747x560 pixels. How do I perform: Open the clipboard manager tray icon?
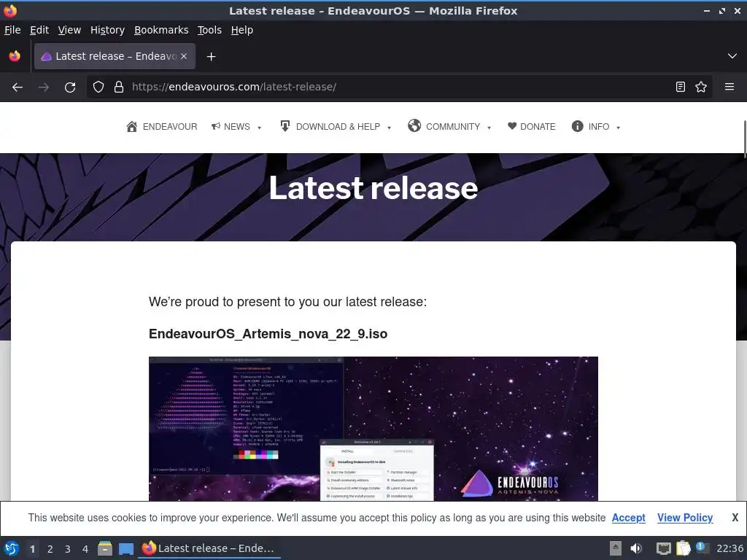(x=683, y=548)
